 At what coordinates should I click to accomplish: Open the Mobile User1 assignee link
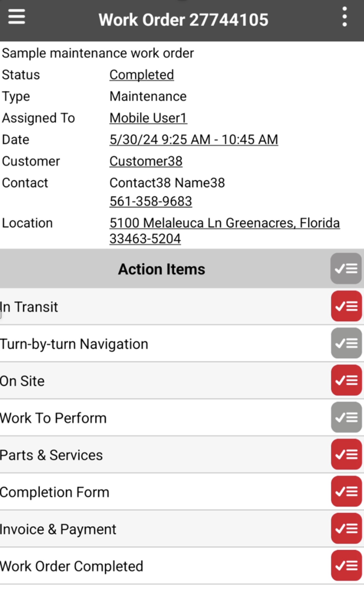pos(148,118)
